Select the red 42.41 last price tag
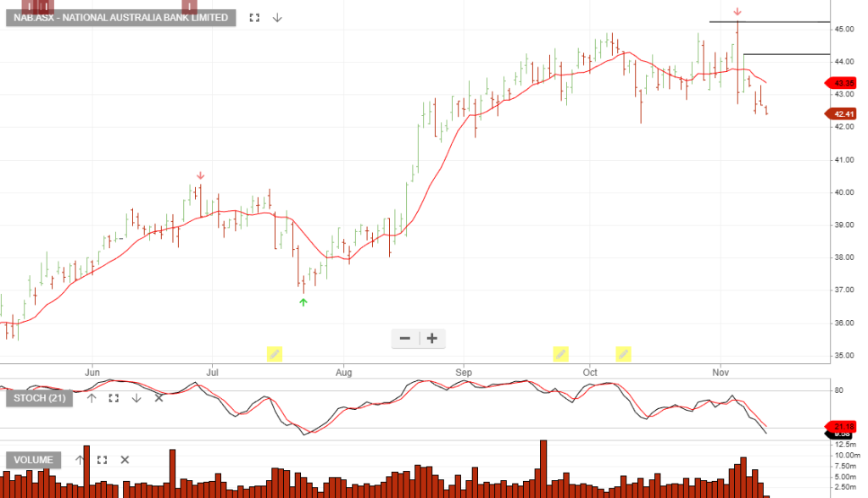The image size is (868, 498). tap(842, 114)
